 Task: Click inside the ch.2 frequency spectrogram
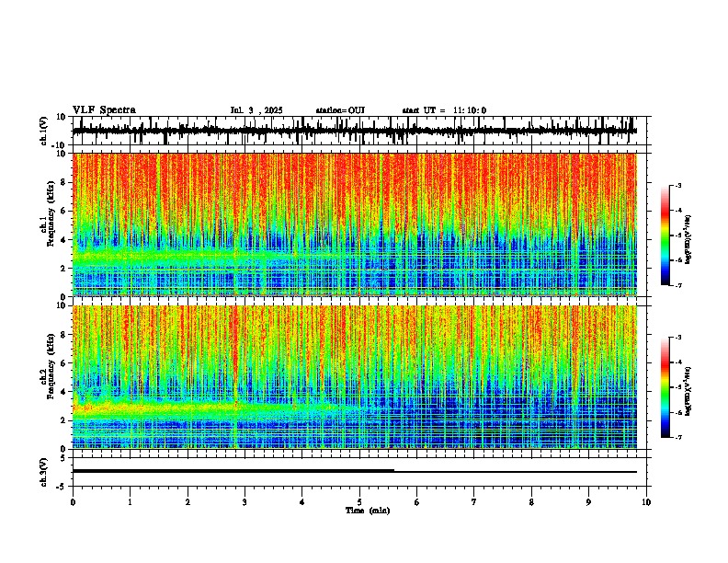click(x=355, y=377)
